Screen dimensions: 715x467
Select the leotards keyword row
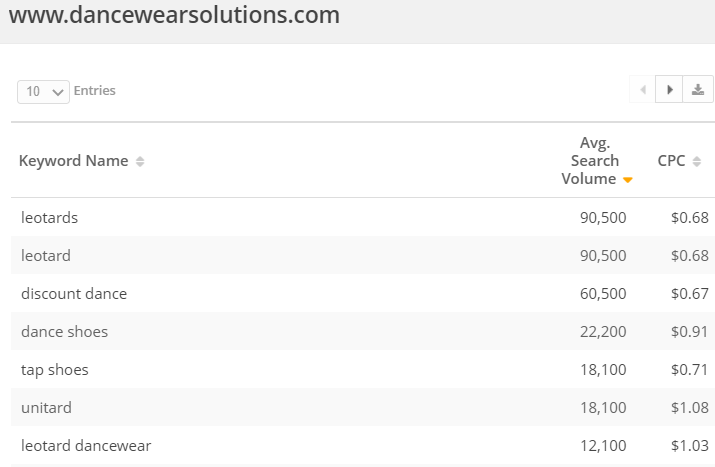363,218
